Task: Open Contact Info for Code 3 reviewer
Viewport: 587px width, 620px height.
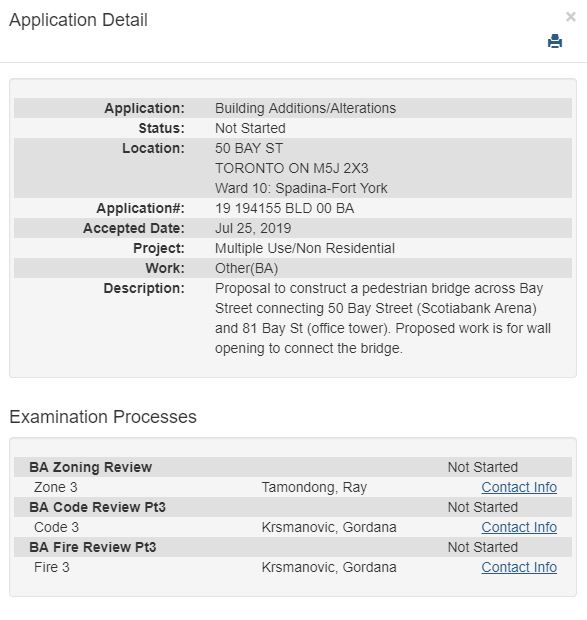Action: 519,527
